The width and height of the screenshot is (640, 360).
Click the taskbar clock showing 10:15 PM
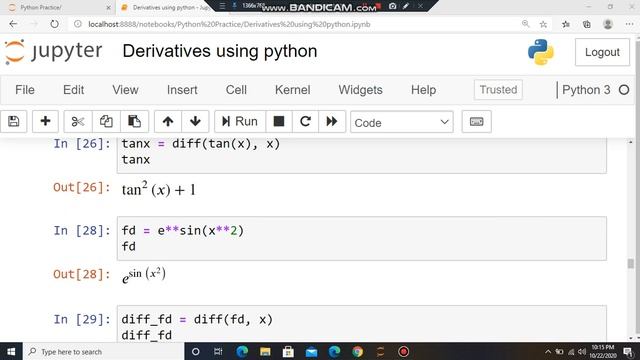pyautogui.click(x=603, y=351)
